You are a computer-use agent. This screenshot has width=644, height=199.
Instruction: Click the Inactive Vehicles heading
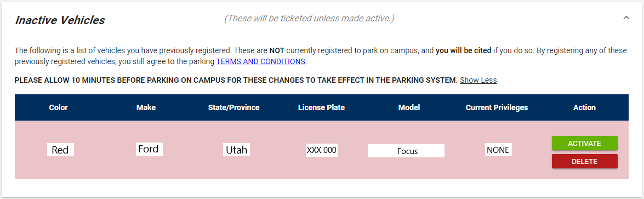(x=60, y=20)
